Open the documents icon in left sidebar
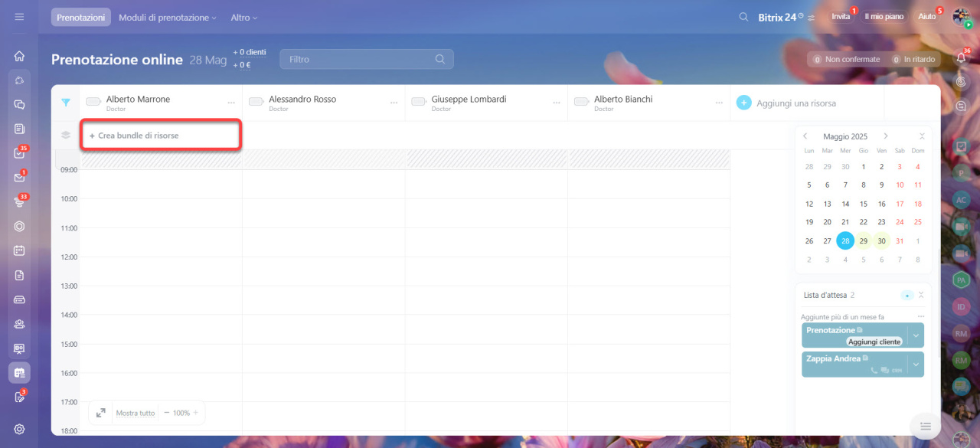Image resolution: width=980 pixels, height=448 pixels. [x=19, y=275]
